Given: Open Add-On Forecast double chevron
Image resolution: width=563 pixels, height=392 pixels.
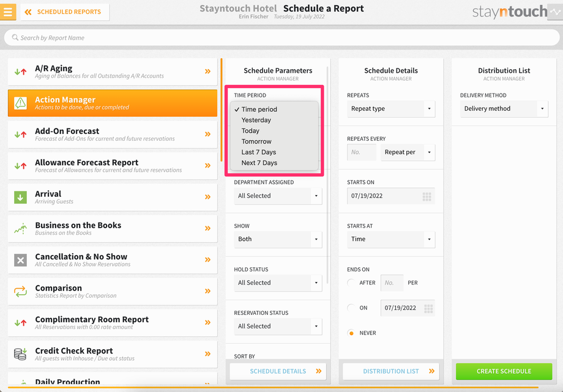Looking at the screenshot, I should tap(207, 135).
